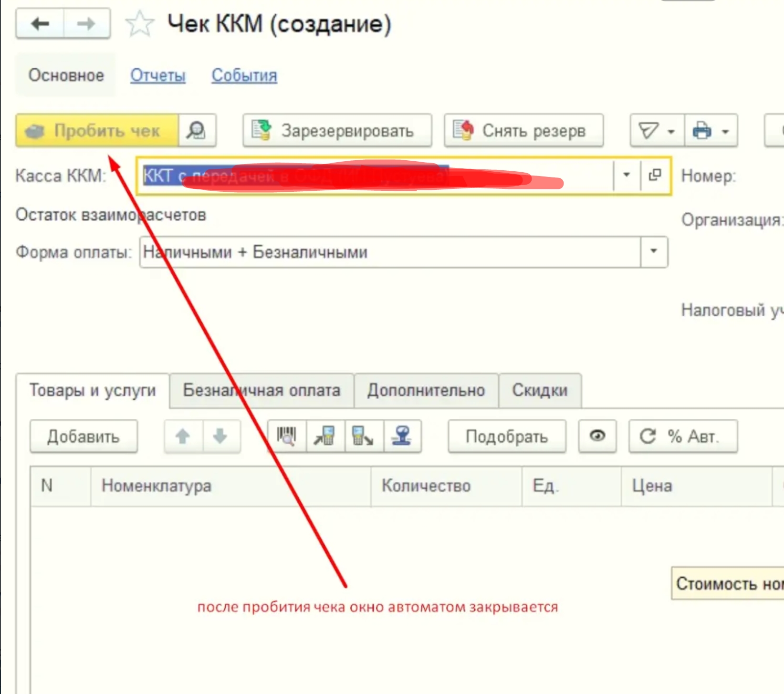Open the Отчеты link
The image size is (784, 694).
pyautogui.click(x=158, y=75)
